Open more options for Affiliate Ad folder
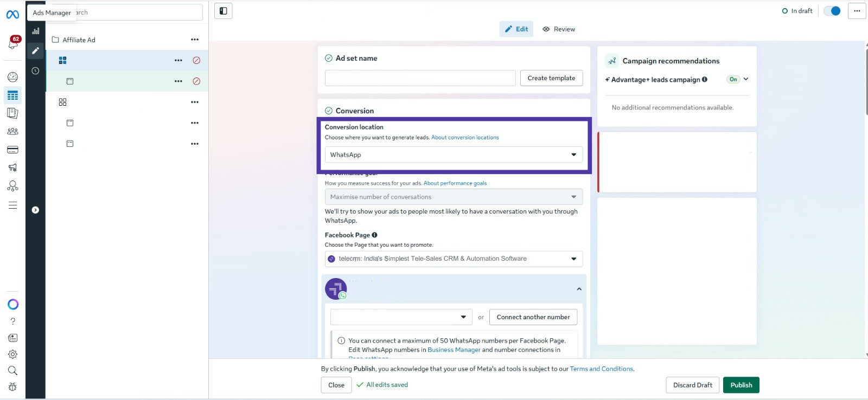868x400 pixels. click(x=195, y=40)
